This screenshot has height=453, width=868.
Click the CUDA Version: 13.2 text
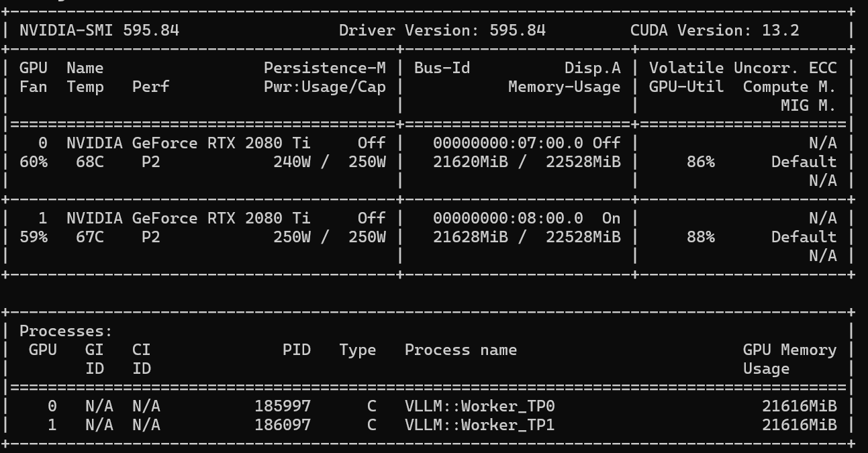[x=715, y=30]
